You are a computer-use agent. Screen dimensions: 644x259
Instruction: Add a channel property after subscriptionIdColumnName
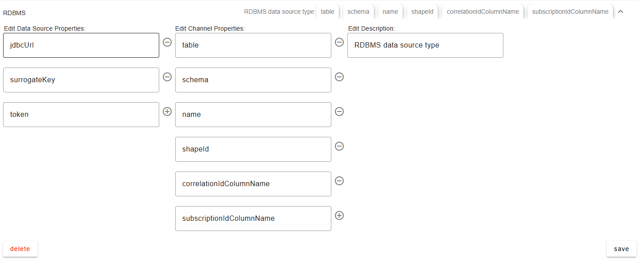point(339,215)
